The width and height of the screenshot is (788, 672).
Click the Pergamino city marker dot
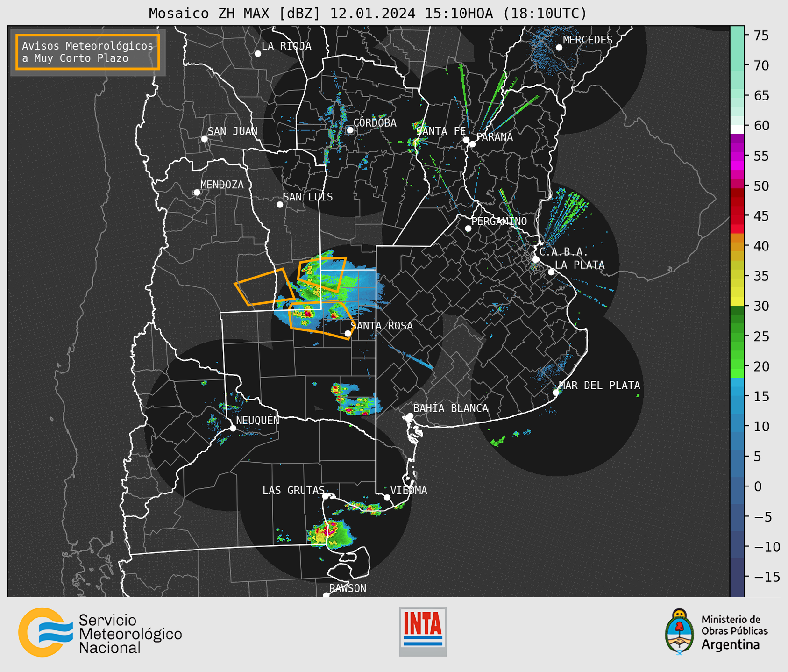pyautogui.click(x=468, y=229)
